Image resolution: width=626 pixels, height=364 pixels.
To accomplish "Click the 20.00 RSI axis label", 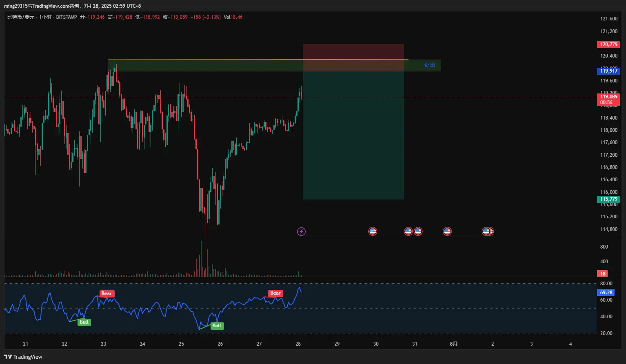I will pyautogui.click(x=606, y=333).
